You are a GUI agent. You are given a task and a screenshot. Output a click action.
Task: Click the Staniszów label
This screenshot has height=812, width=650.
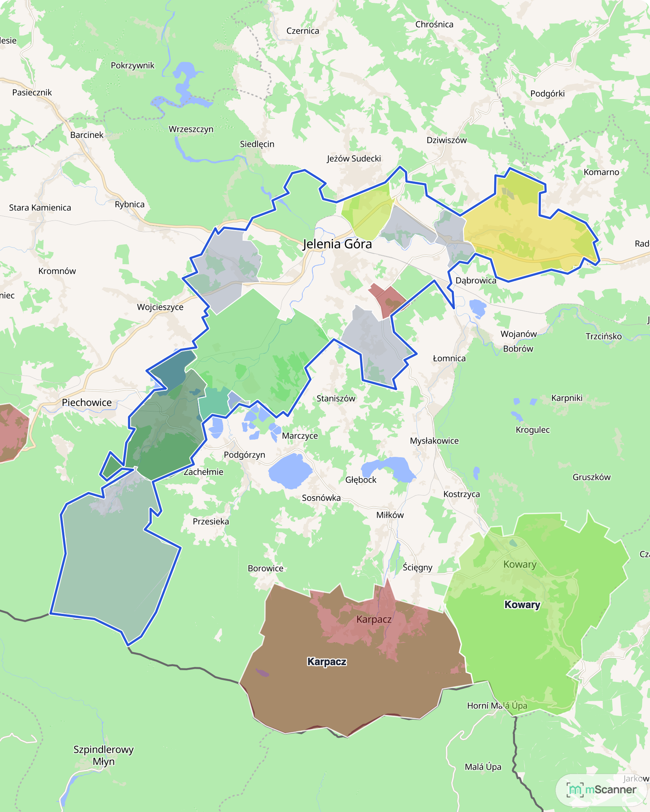click(336, 398)
